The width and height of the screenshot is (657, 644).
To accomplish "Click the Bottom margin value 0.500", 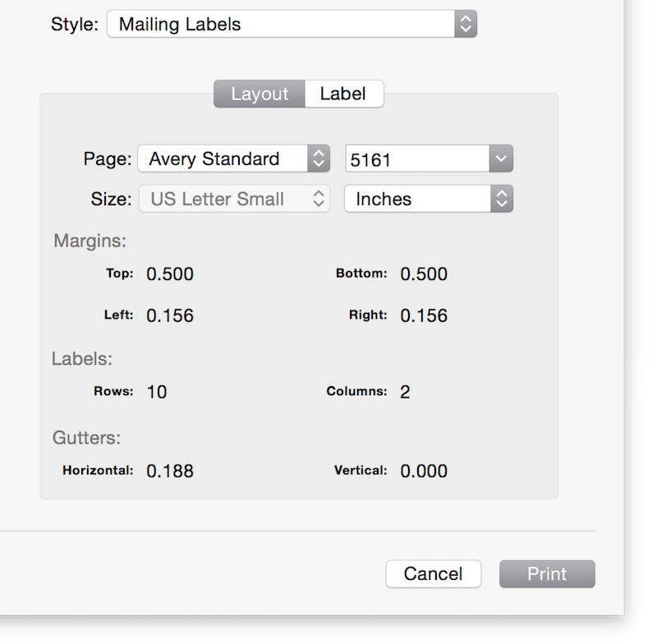I will pyautogui.click(x=424, y=274).
